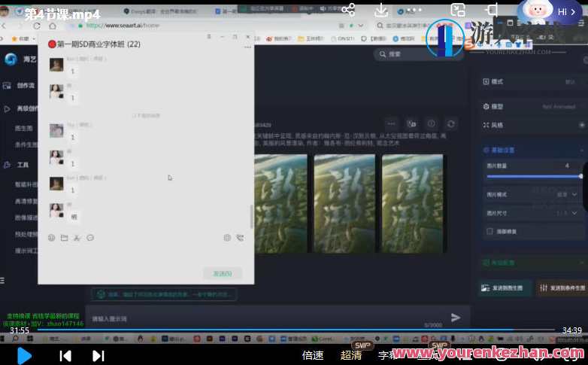Viewport: 588px width, 365px height.
Task: Click the emoji icon in the chat toolbar
Action: 52,238
